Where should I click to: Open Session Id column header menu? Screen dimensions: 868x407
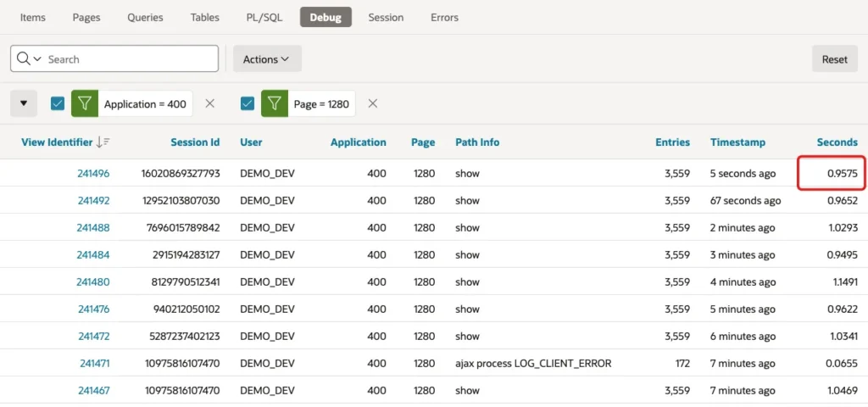coord(195,142)
